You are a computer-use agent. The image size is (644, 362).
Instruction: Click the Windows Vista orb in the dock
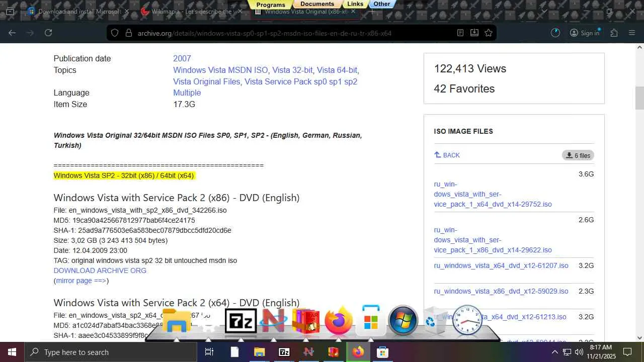click(x=403, y=320)
